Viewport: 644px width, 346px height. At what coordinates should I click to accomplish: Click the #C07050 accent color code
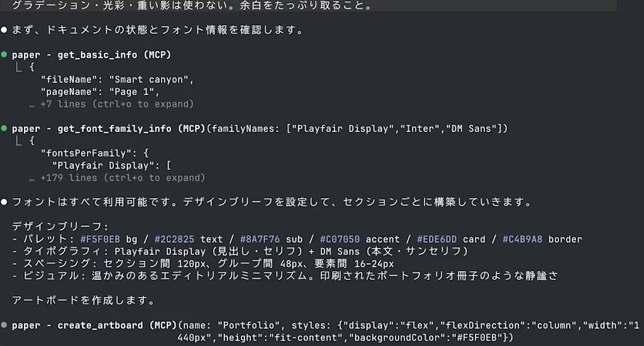tap(340, 239)
